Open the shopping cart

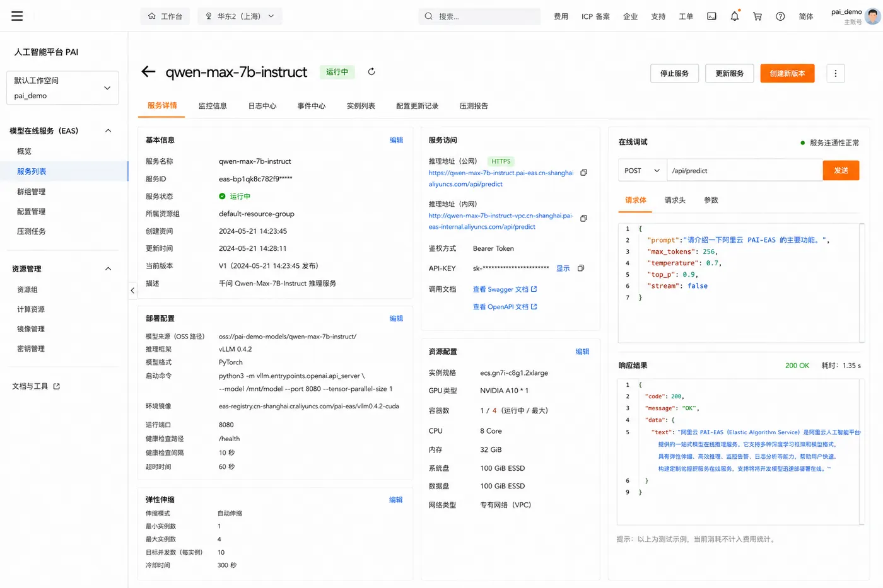tap(757, 16)
